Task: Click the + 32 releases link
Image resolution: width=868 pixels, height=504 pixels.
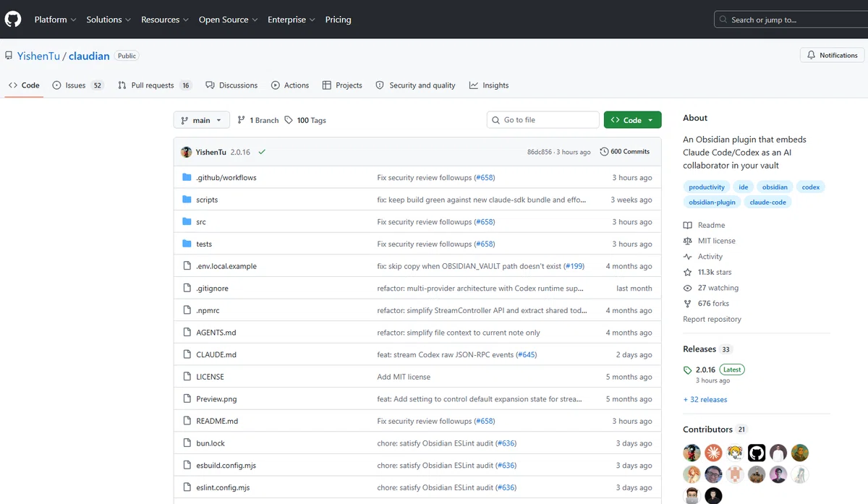Action: pyautogui.click(x=705, y=399)
